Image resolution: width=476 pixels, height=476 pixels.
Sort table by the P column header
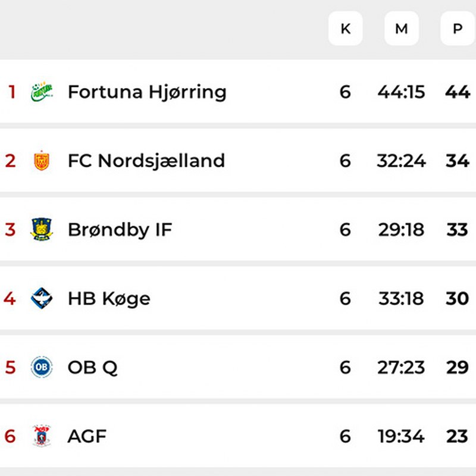[457, 29]
